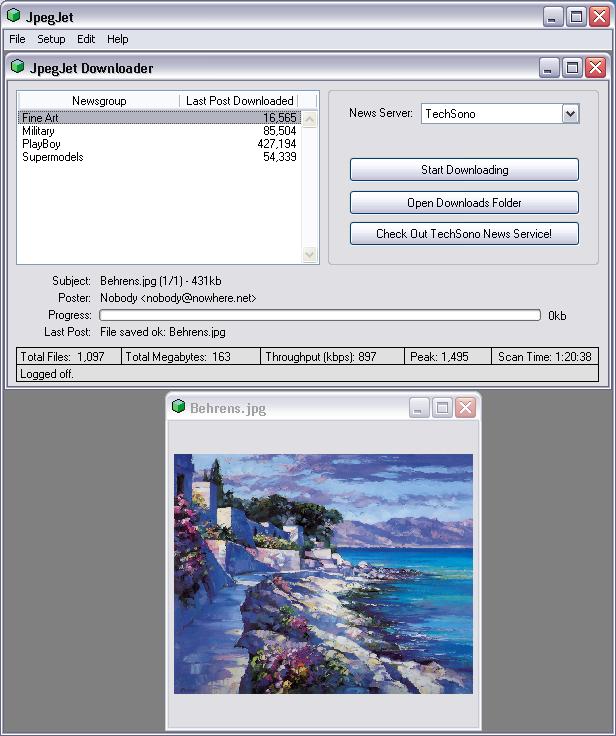Click the Behrens.jpg window cube icon
The height and width of the screenshot is (736, 616).
click(x=178, y=406)
